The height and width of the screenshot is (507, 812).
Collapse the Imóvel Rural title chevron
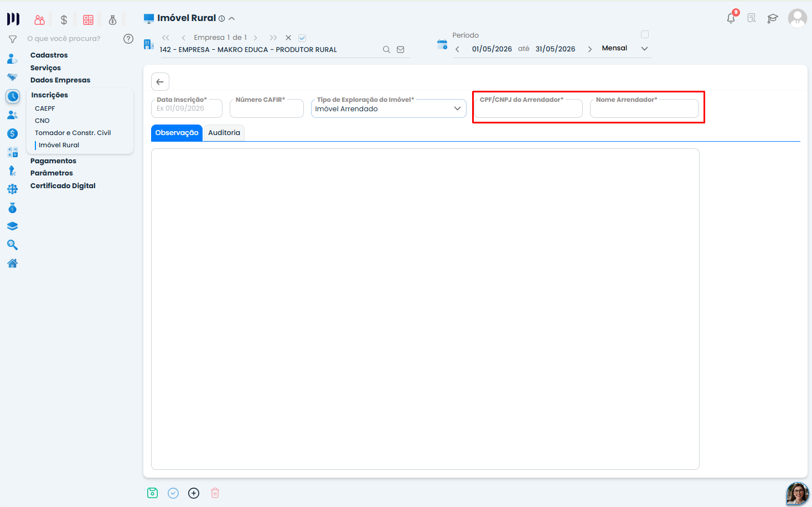tap(232, 18)
